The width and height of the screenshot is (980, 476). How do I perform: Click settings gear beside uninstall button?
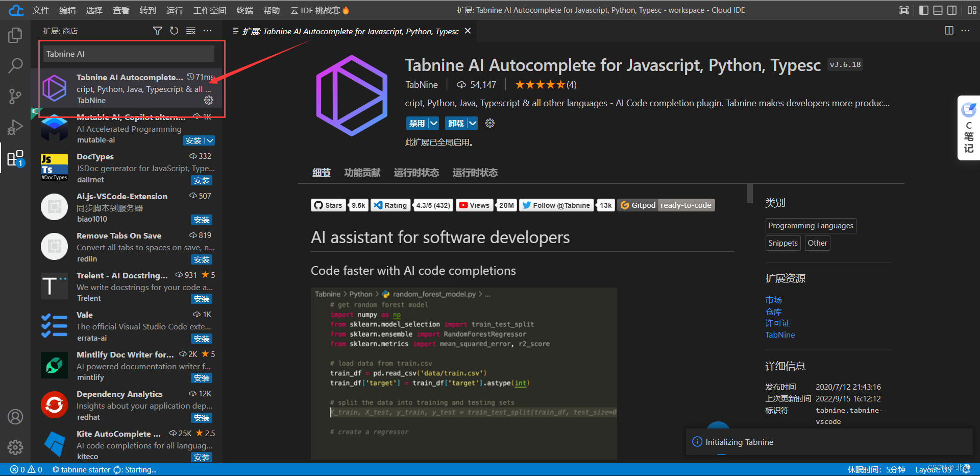(x=490, y=123)
